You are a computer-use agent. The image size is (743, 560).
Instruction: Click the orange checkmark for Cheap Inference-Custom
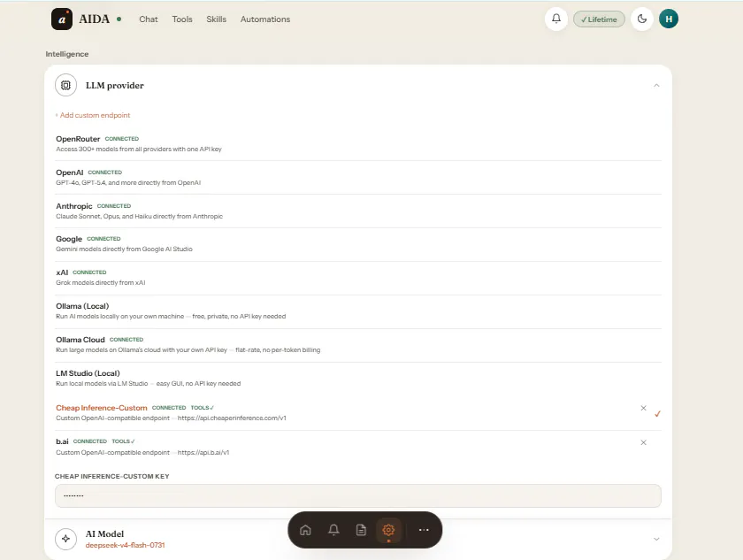point(658,414)
